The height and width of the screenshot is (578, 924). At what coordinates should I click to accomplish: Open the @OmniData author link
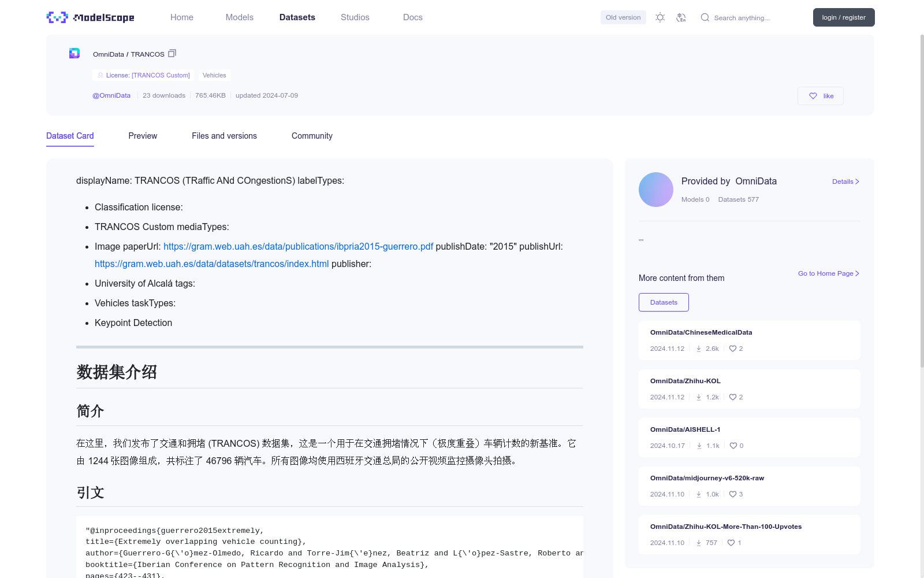[x=111, y=95]
